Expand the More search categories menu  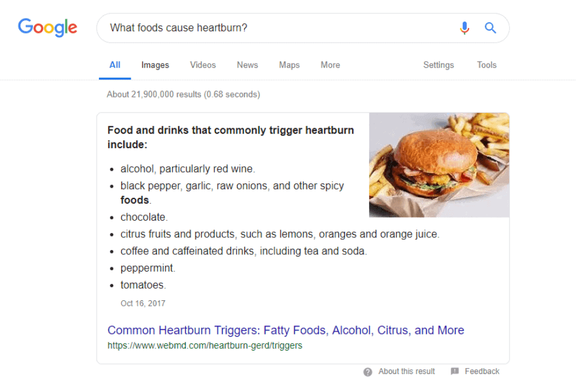pos(330,65)
